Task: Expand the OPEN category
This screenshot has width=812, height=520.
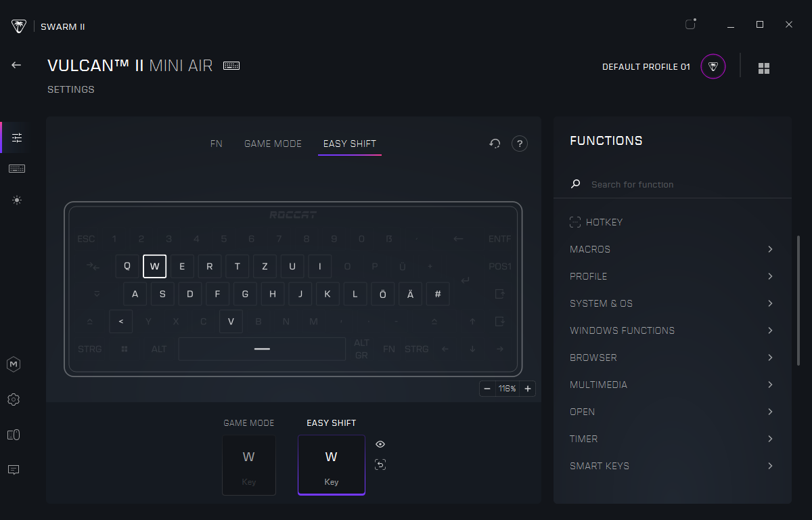Action: point(672,412)
